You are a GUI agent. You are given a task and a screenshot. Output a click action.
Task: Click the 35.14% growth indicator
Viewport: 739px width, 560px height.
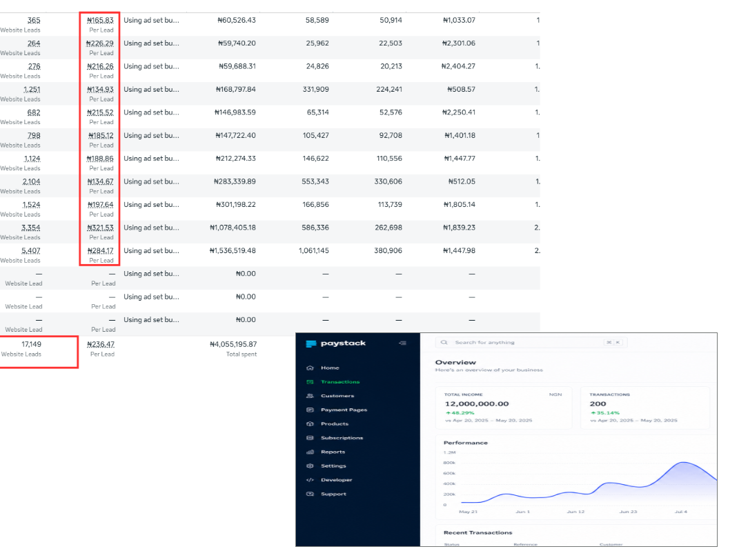click(605, 413)
